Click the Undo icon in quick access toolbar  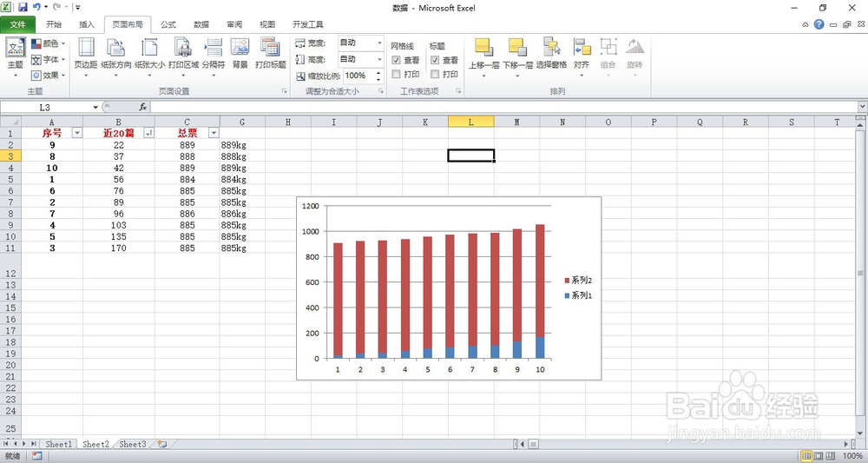coord(36,7)
